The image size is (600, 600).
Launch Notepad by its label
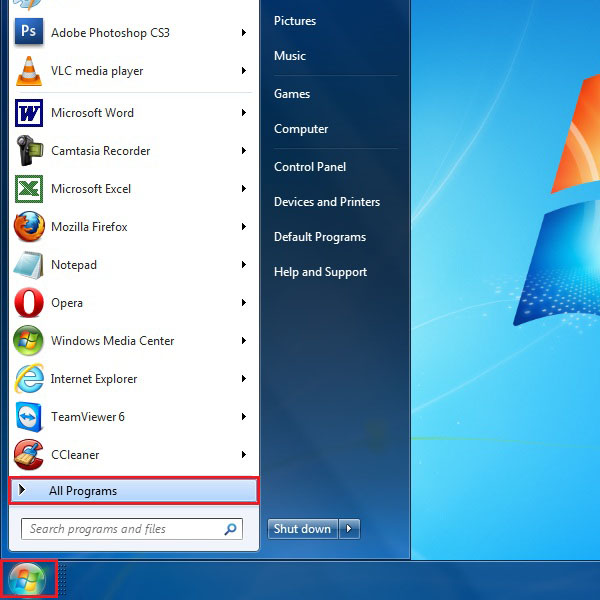(73, 265)
